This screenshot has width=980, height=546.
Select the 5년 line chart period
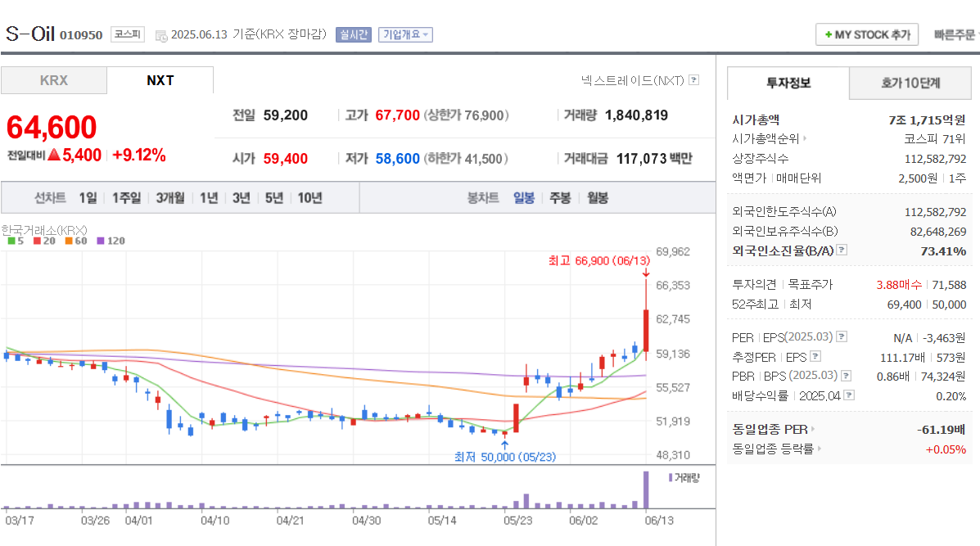click(273, 198)
